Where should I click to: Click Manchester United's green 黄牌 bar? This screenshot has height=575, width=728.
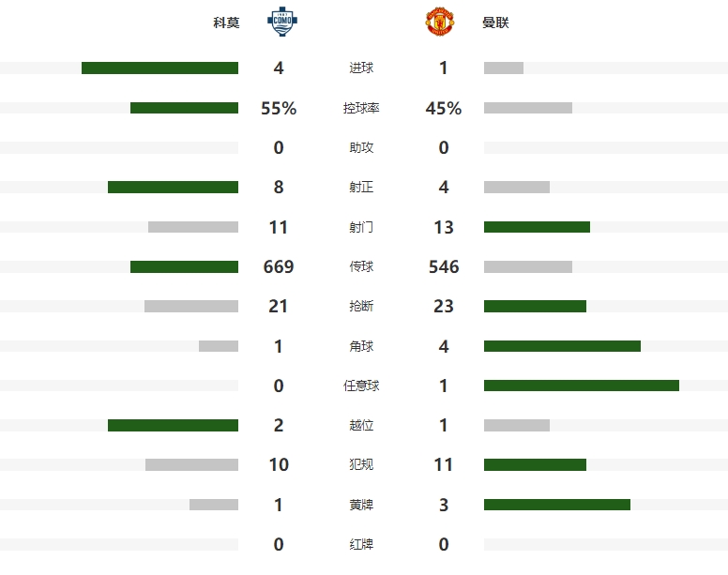[x=557, y=505]
